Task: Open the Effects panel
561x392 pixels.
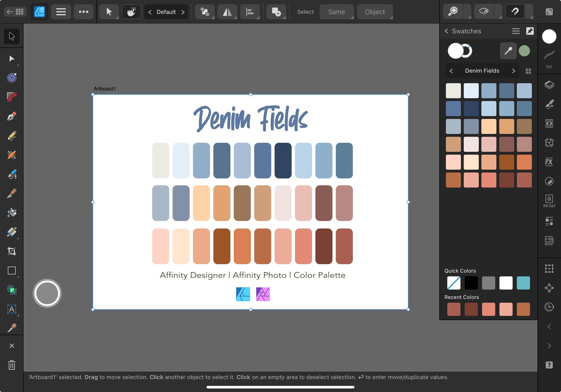Action: [549, 161]
